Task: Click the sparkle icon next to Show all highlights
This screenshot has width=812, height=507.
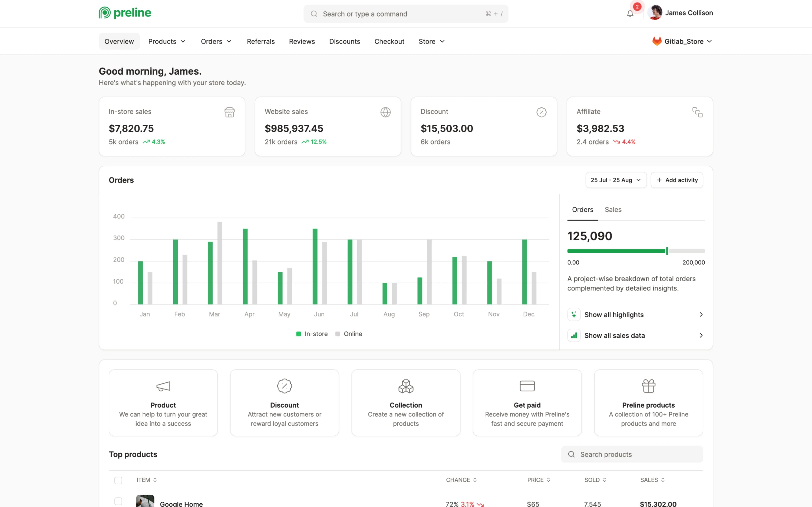Action: click(x=574, y=315)
